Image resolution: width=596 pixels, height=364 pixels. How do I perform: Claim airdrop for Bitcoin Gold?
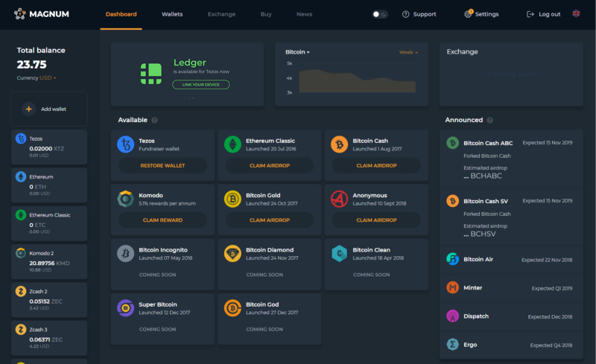pyautogui.click(x=270, y=220)
